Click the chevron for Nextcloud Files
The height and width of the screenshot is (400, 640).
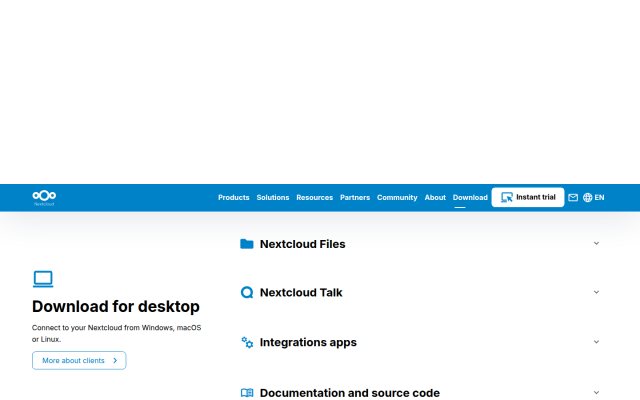tap(596, 243)
